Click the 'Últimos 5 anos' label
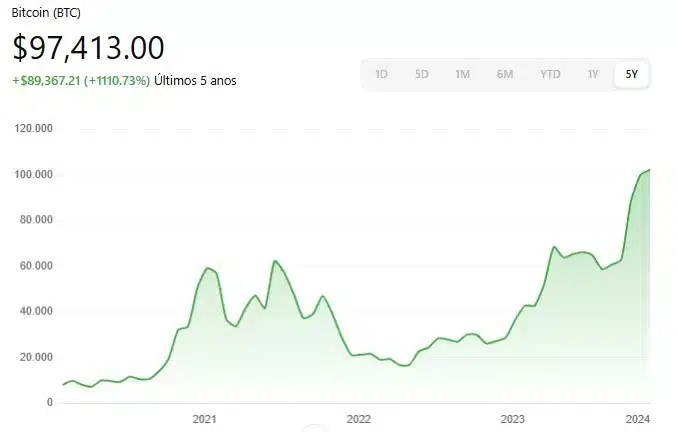Image resolution: width=678 pixels, height=432 pixels. coord(195,80)
